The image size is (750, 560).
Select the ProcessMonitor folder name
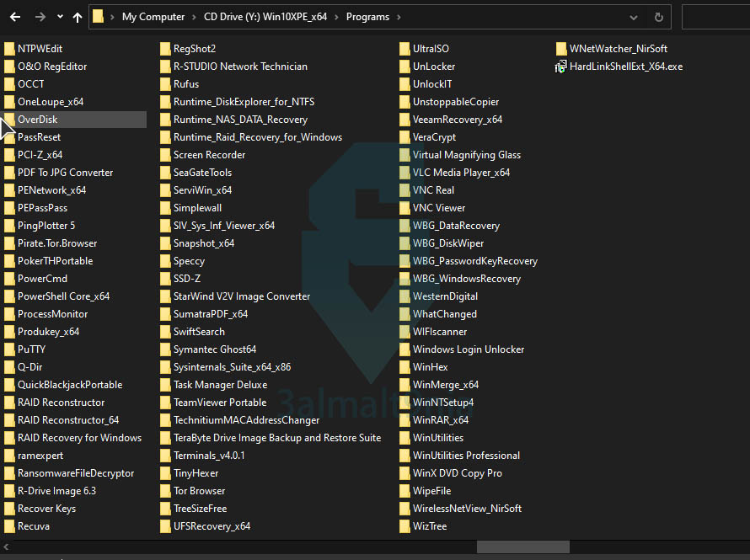pyautogui.click(x=52, y=314)
